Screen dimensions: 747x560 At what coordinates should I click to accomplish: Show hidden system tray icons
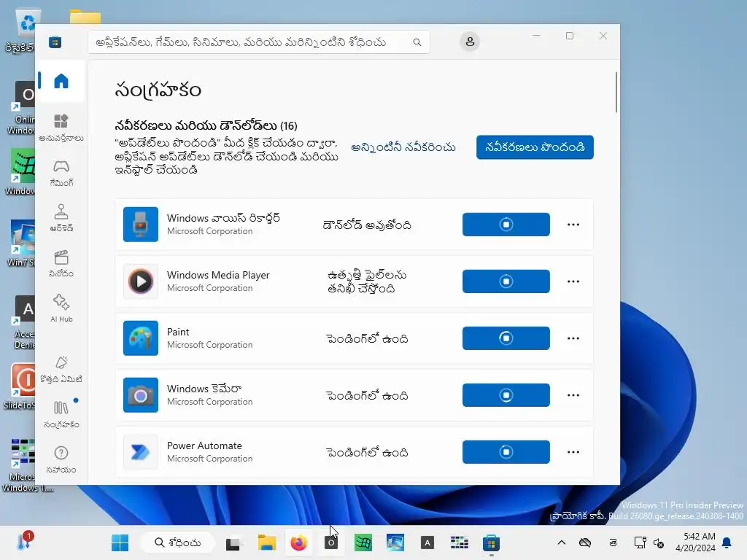click(562, 542)
